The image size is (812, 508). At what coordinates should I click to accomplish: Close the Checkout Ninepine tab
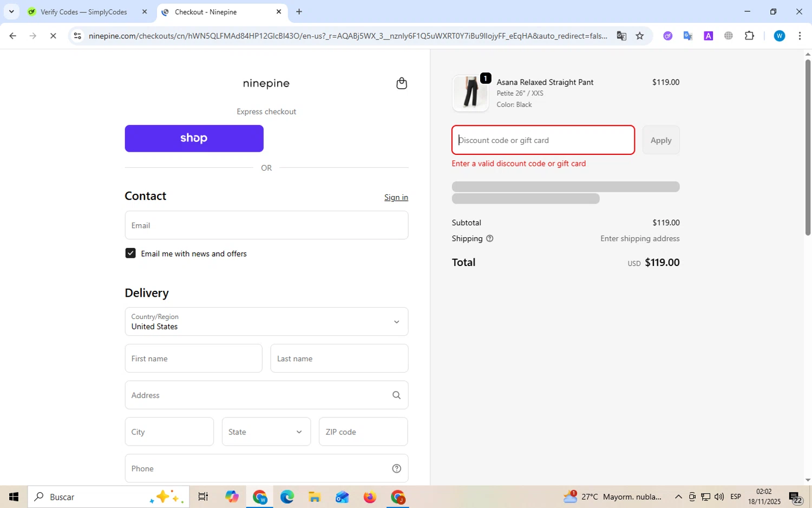(279, 11)
